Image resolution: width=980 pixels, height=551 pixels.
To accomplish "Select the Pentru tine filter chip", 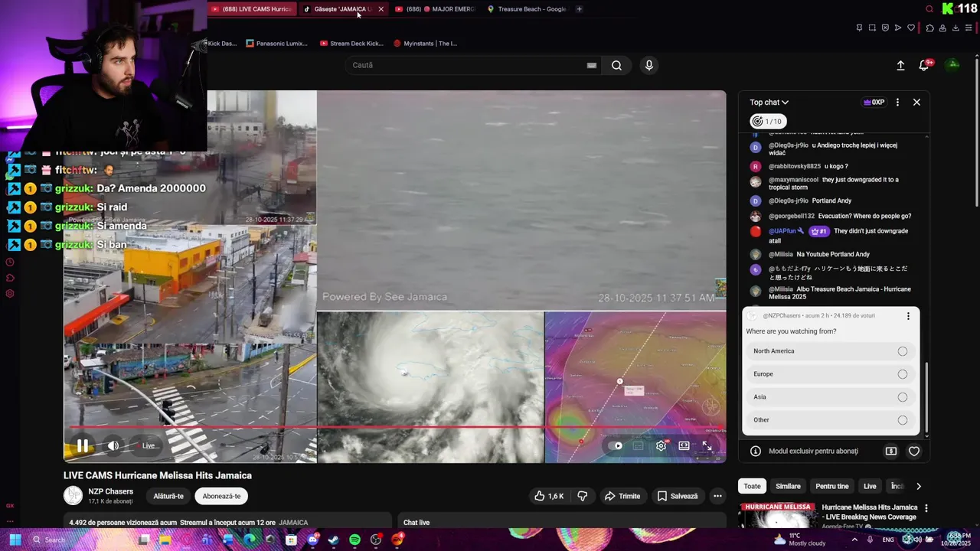I will coord(832,486).
